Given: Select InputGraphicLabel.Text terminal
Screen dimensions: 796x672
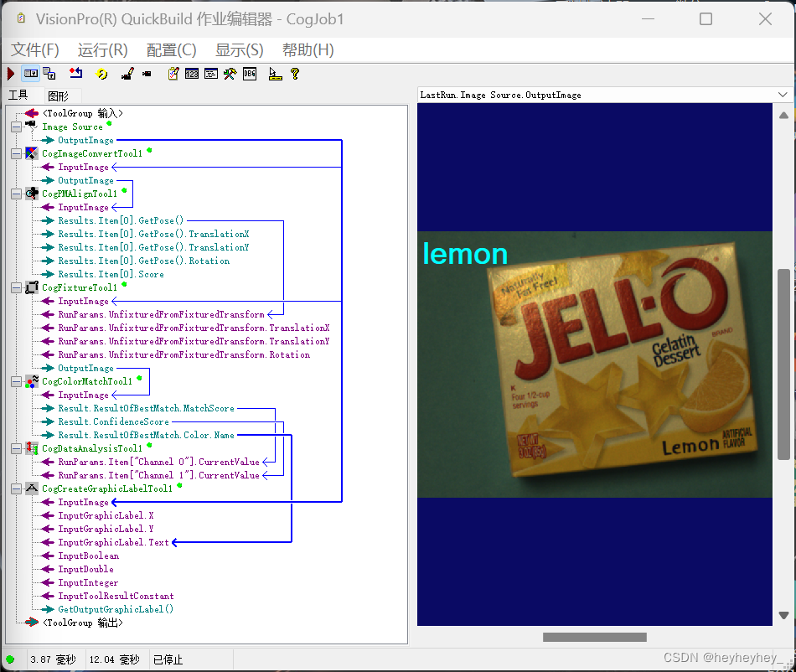Looking at the screenshot, I should 113,543.
